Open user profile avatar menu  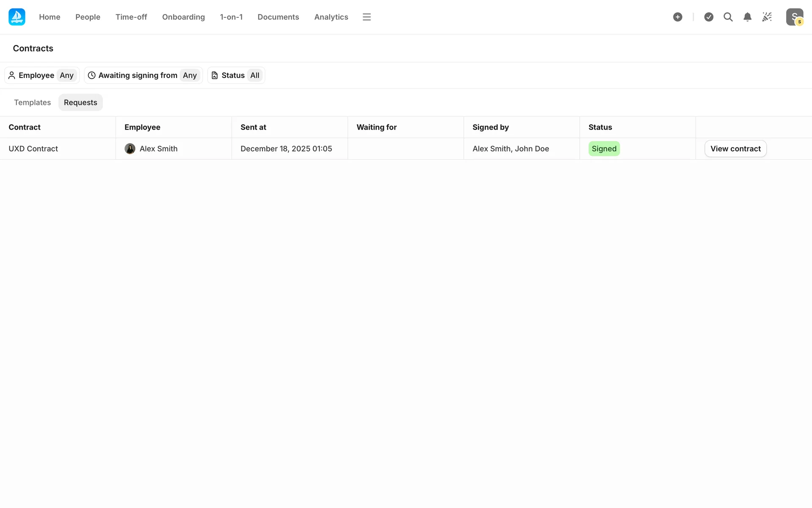click(794, 17)
